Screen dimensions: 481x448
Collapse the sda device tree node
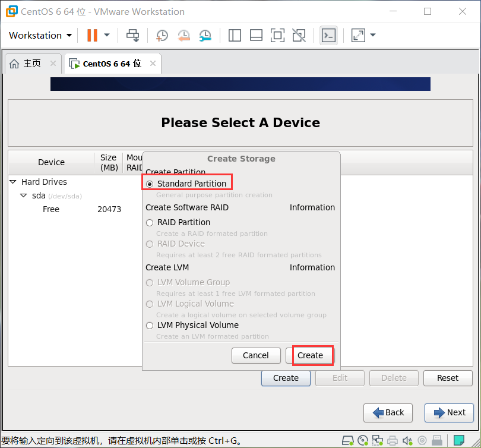[x=23, y=195]
